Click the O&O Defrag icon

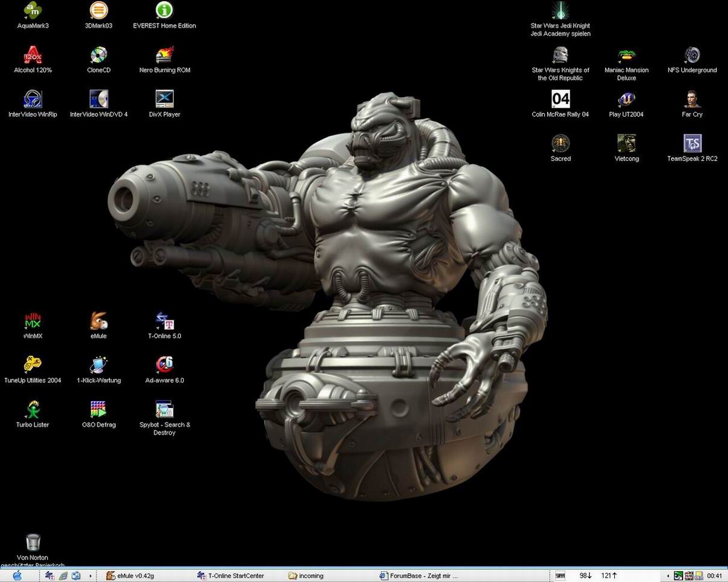99,410
